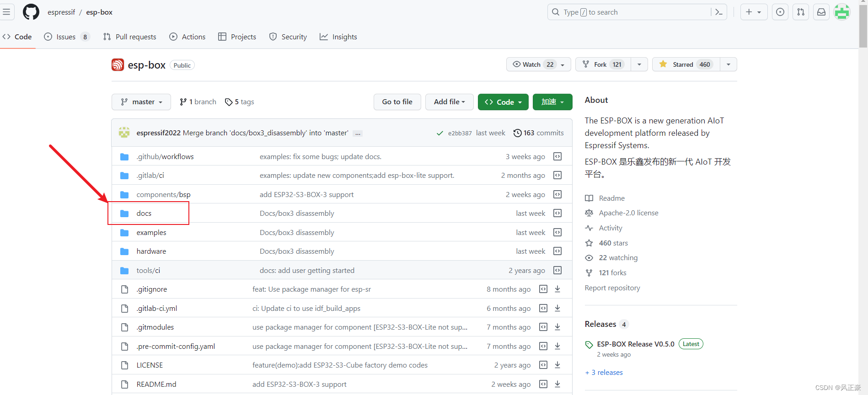Open the espressif owner breadcrumb
This screenshot has width=868, height=395.
coord(61,12)
